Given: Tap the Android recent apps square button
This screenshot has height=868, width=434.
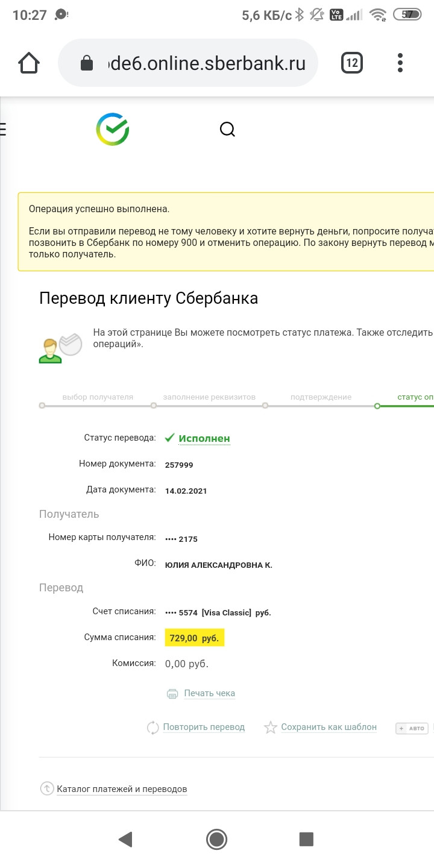Looking at the screenshot, I should pos(307,839).
